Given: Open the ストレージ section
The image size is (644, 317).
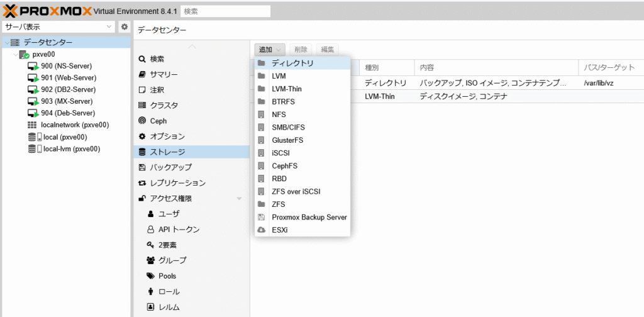Looking at the screenshot, I should (x=192, y=152).
